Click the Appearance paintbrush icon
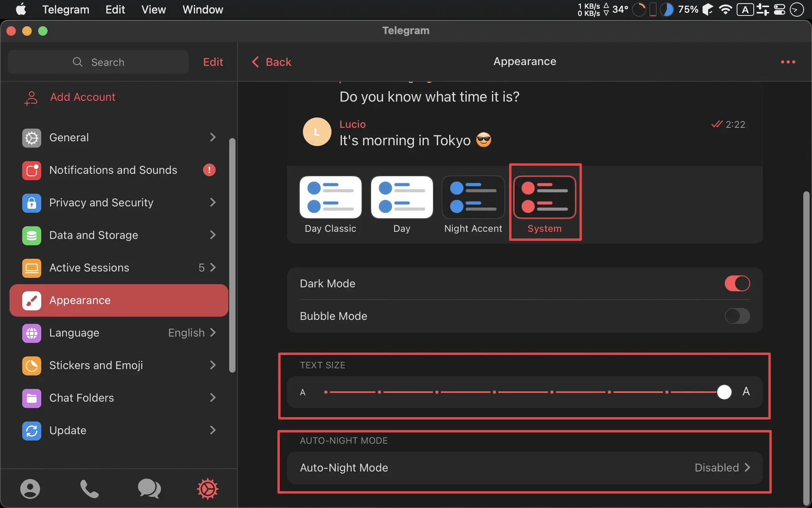812x508 pixels. pos(32,300)
